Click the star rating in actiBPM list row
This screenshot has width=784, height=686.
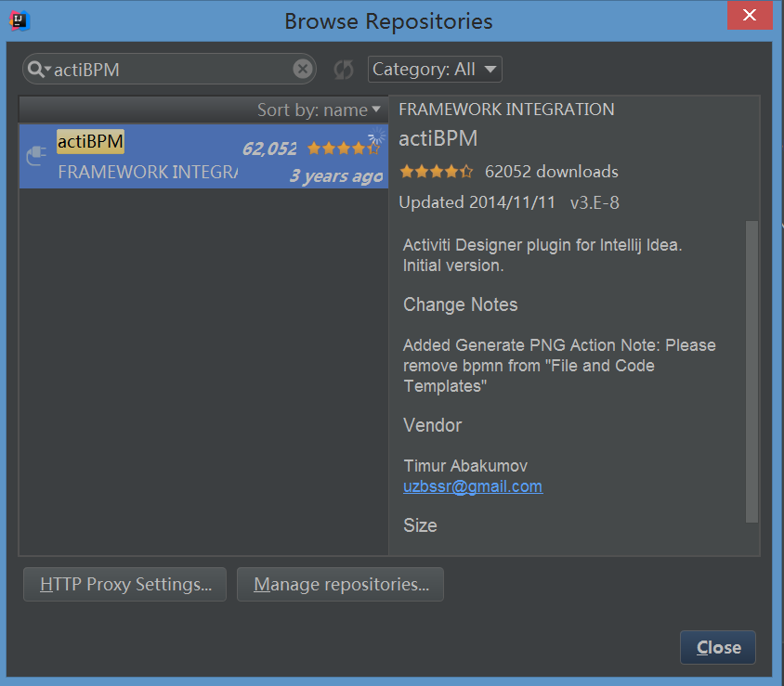coord(344,149)
